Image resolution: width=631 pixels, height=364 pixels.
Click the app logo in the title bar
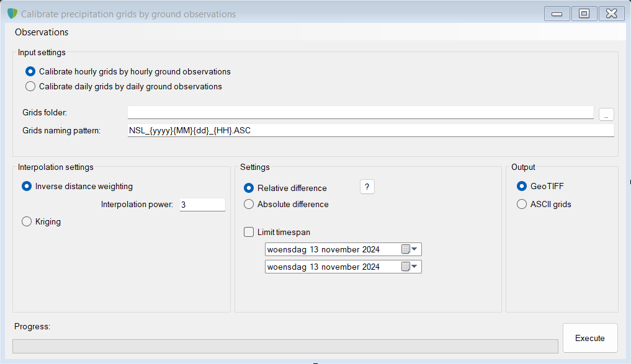12,13
